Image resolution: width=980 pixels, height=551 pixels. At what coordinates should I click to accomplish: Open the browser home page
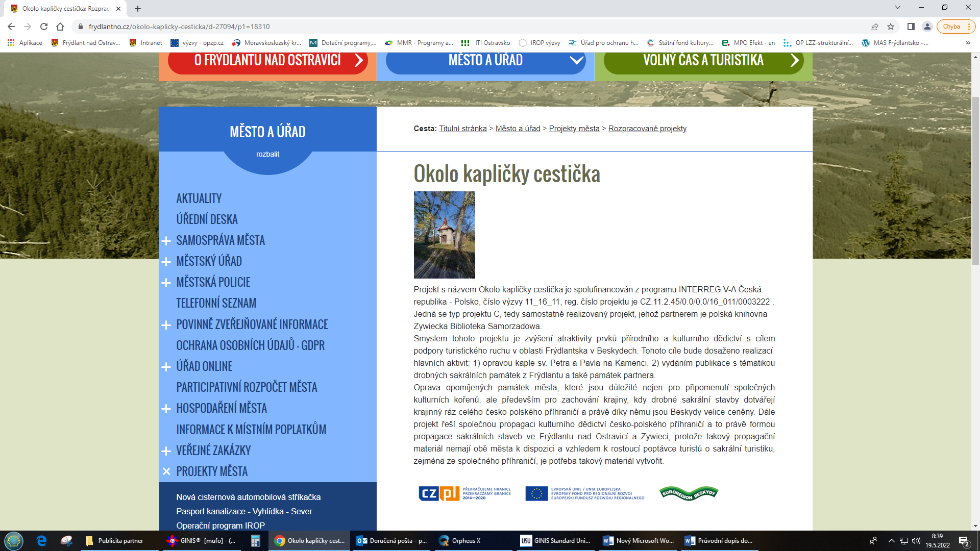60,27
